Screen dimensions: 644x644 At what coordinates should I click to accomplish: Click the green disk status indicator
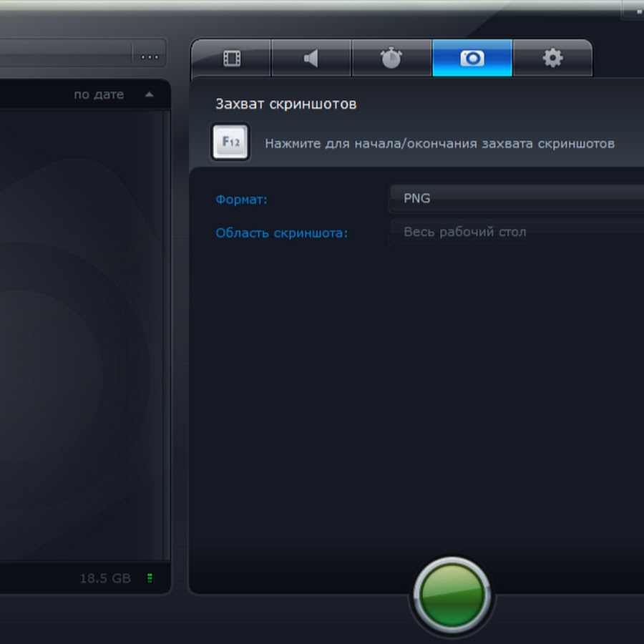pyautogui.click(x=150, y=578)
